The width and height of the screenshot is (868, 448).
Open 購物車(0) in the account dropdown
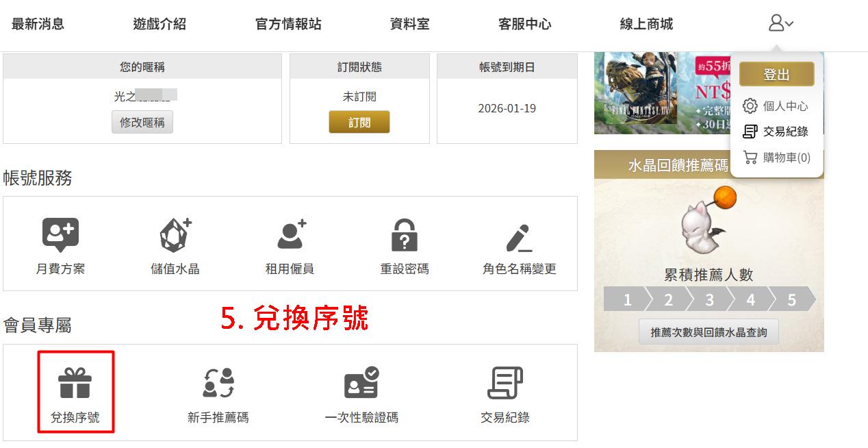[x=777, y=158]
